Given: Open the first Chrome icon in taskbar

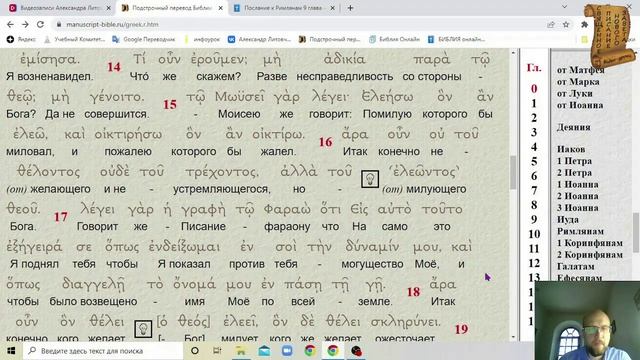Looking at the screenshot, I should tap(310, 351).
